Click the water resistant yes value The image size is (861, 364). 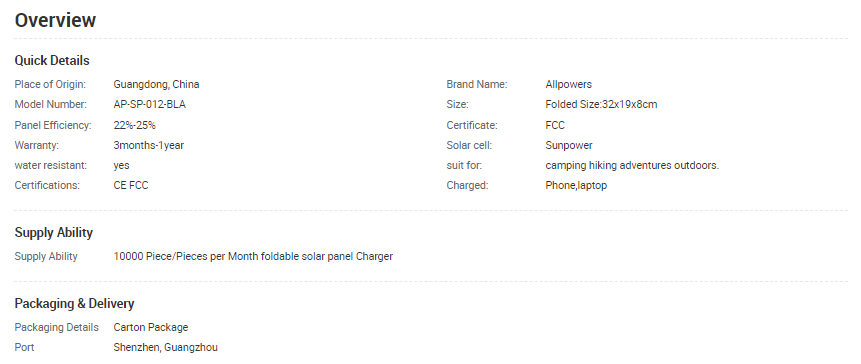click(121, 165)
